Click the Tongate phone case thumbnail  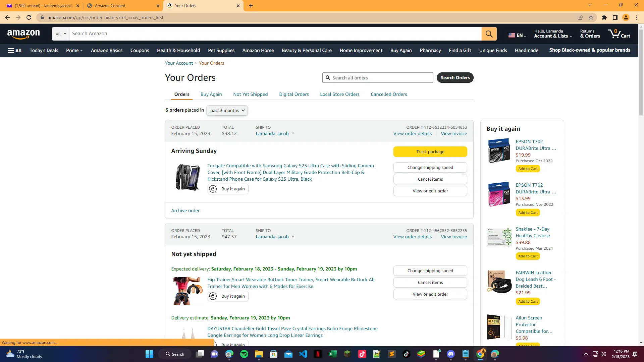click(x=188, y=177)
